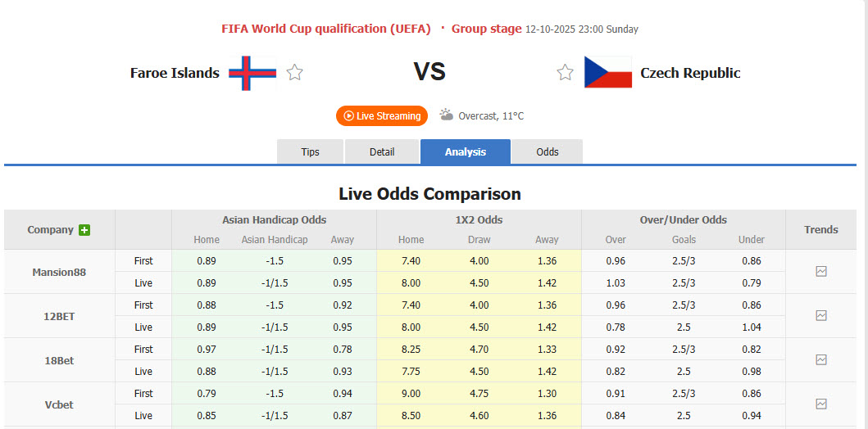The height and width of the screenshot is (429, 868).
Task: Switch to the Tips tab
Action: pos(311,152)
